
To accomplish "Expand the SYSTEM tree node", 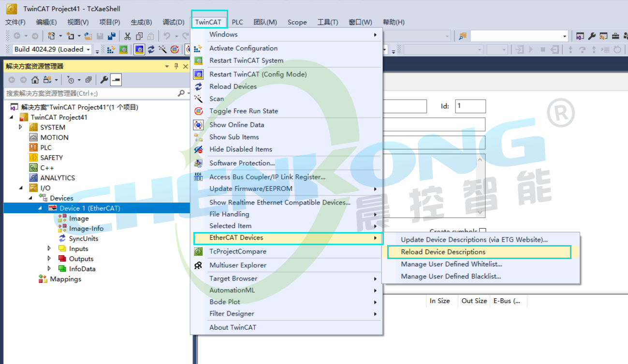I will (x=20, y=127).
